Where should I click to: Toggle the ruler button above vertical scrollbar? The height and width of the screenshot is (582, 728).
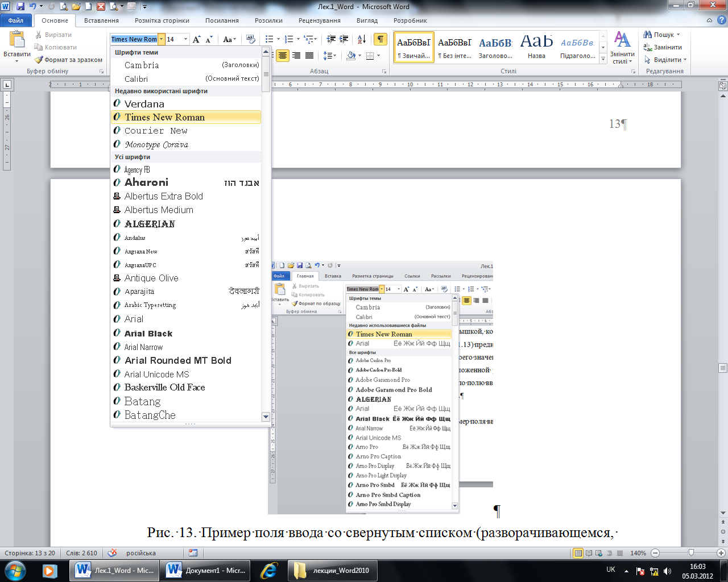[x=723, y=86]
